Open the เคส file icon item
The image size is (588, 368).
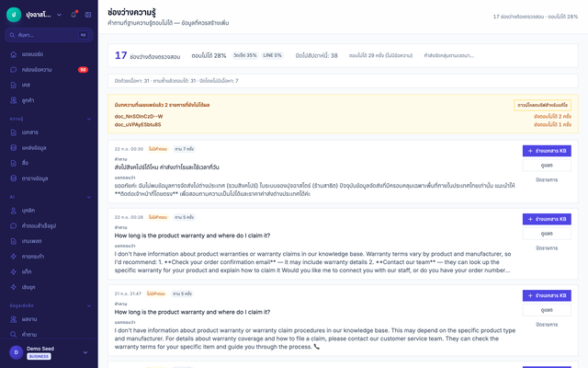(14, 86)
